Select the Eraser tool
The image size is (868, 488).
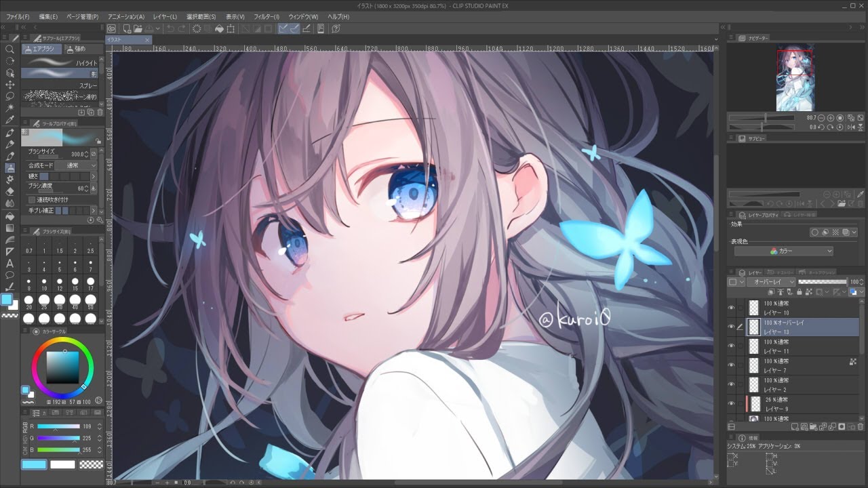10,192
